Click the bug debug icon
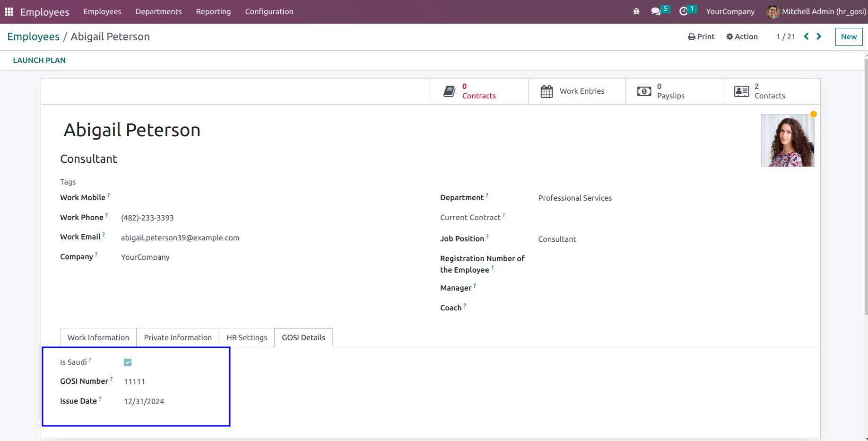The height and width of the screenshot is (441, 868). pyautogui.click(x=636, y=11)
